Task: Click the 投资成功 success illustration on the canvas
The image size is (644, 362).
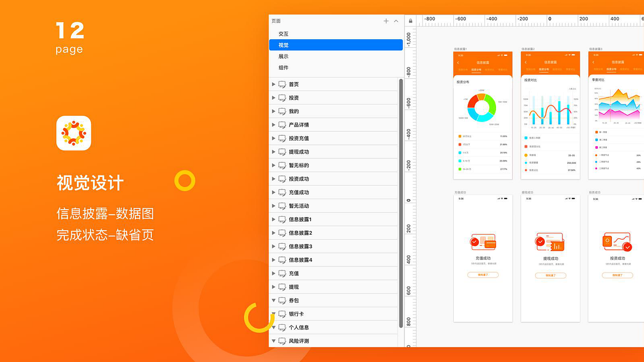Action: 617,242
